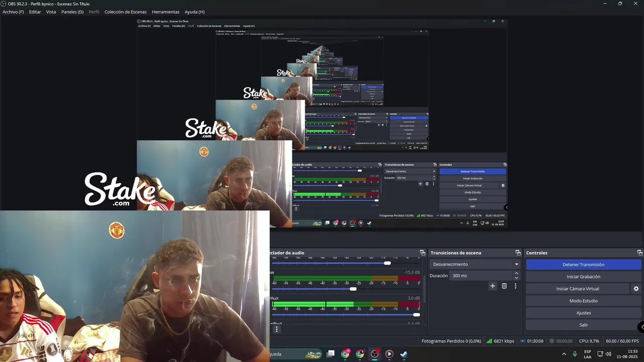Screen dimensions: 644x362
Task: Click the Aux 3.0 dB level reading
Action: 414,298
